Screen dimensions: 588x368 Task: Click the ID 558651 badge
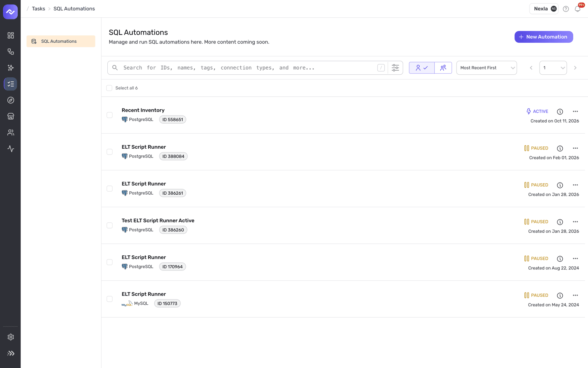point(173,120)
